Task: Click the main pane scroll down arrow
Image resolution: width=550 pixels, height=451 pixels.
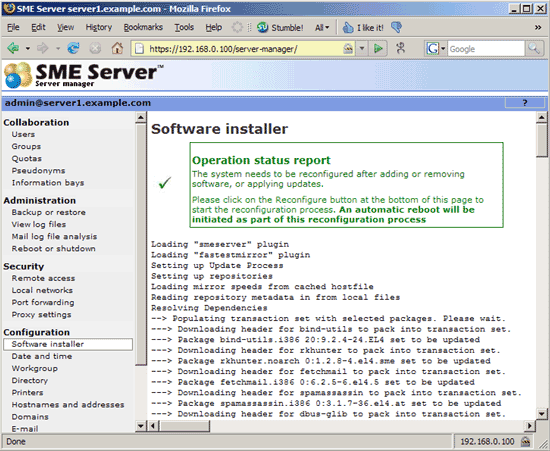Action: pos(542,414)
